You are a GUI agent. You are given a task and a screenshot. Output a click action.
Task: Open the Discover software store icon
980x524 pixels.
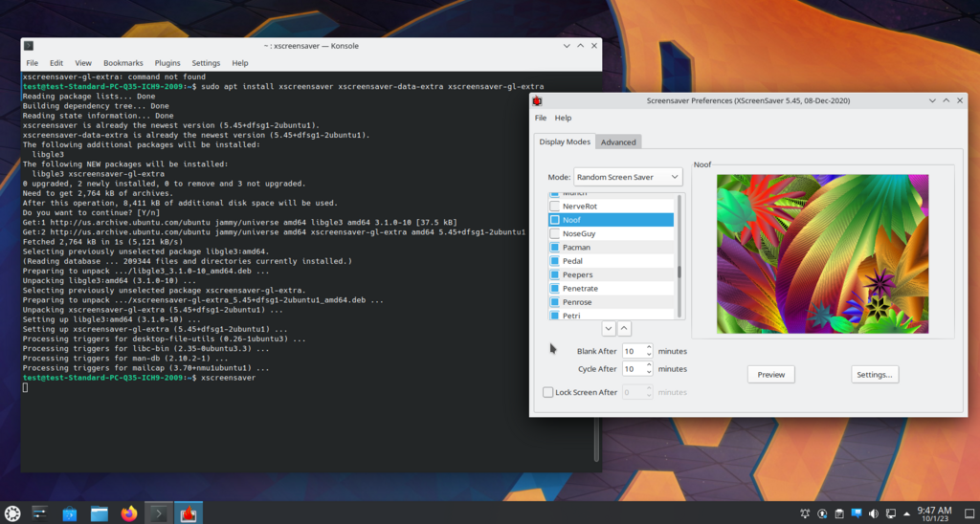[x=70, y=513]
